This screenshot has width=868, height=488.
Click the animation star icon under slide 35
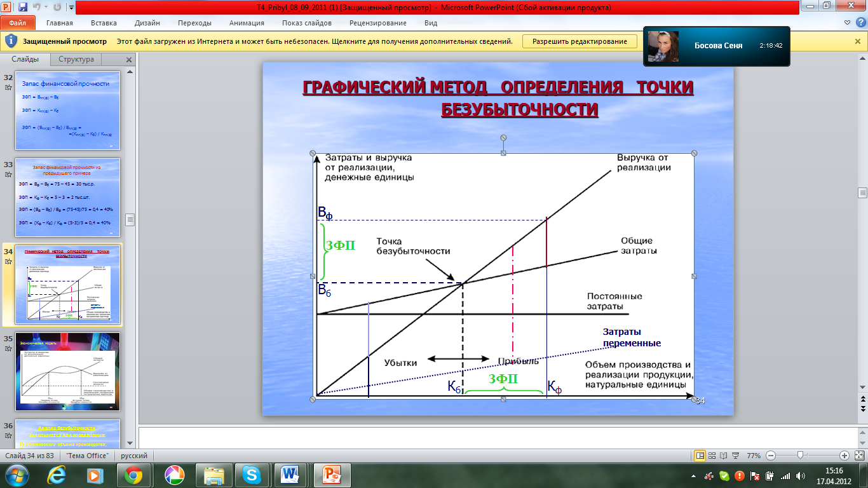[8, 349]
